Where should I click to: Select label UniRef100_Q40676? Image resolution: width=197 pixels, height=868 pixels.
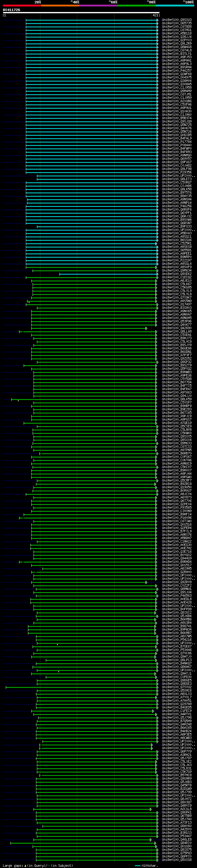[x=177, y=128]
